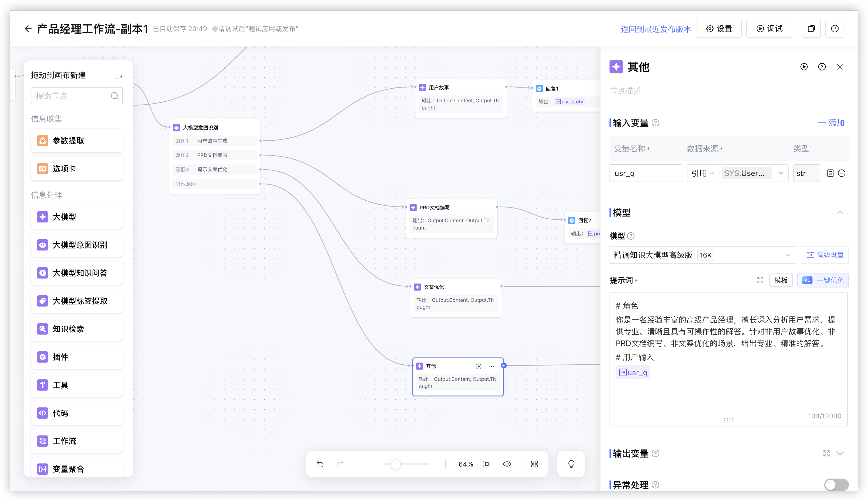Click the 调试 debug button
This screenshot has height=501, width=868.
point(769,29)
